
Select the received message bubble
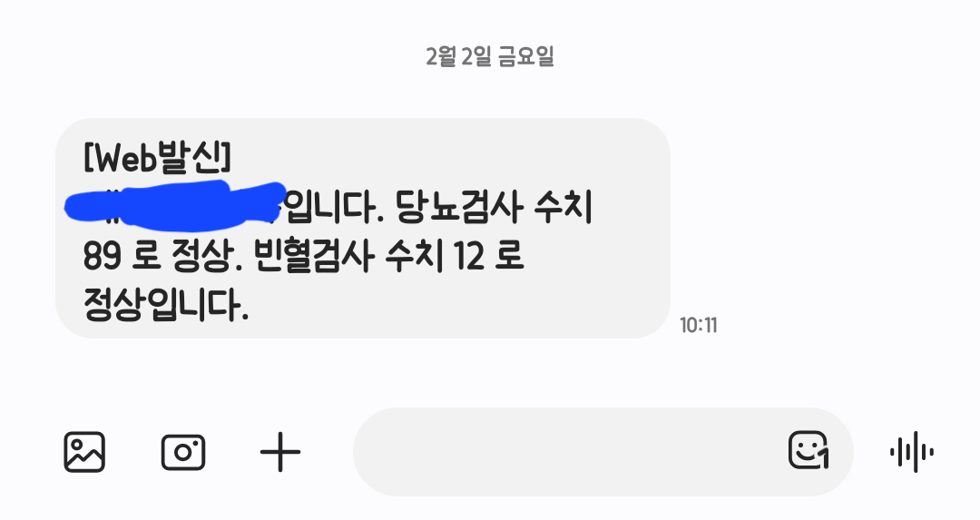coord(363,228)
